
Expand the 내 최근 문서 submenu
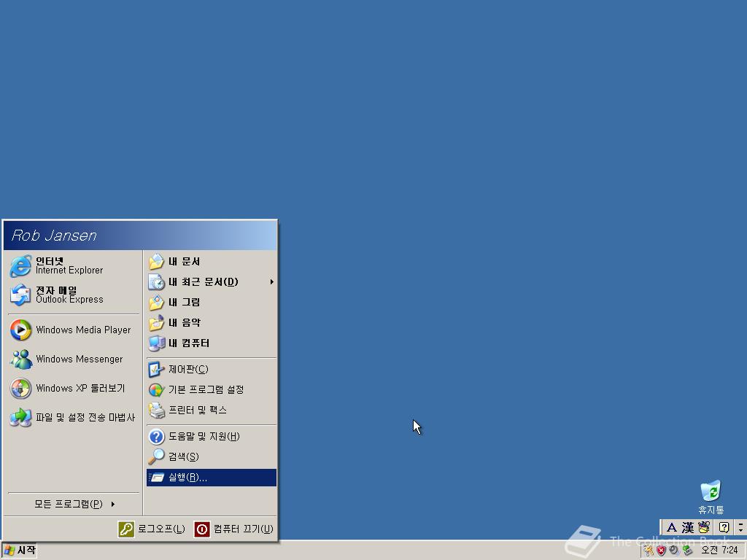click(x=212, y=282)
